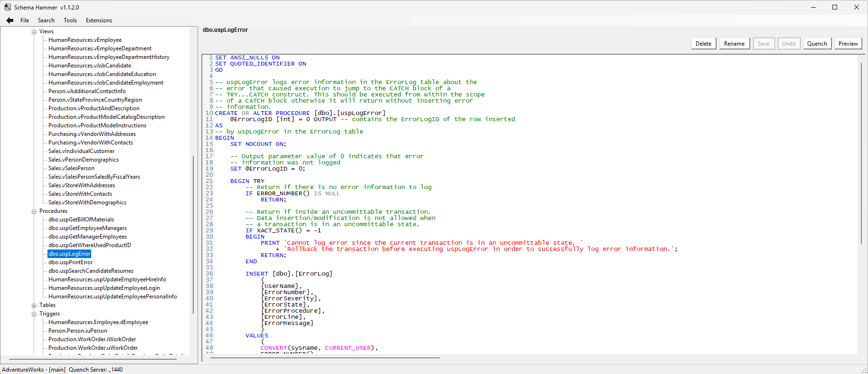Select HumanResources.Employee.dEmployee trigger
Viewport: 868px width, 374px height.
click(98, 322)
